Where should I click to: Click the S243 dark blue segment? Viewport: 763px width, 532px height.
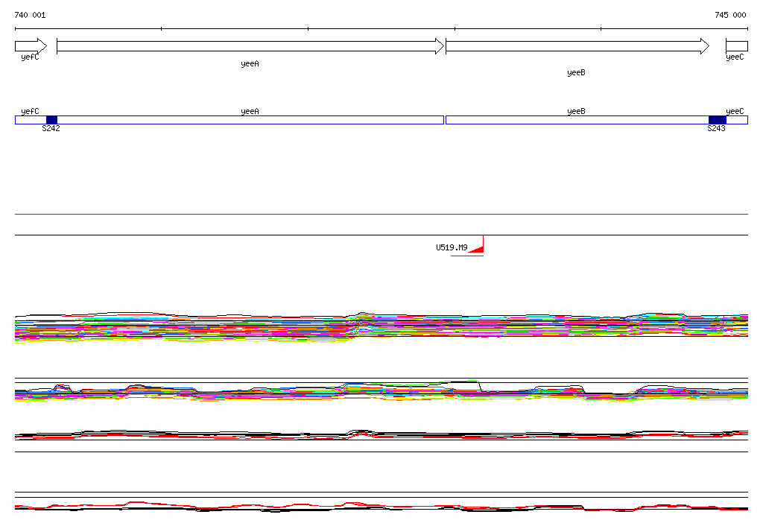coord(718,120)
